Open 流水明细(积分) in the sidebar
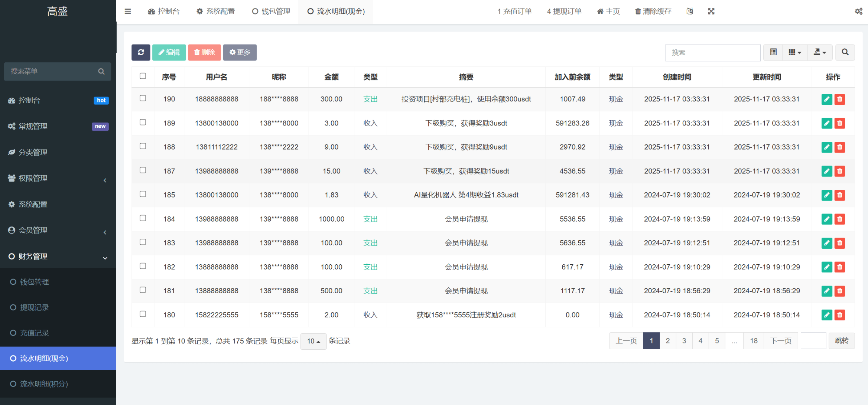Viewport: 868px width, 405px height. pyautogui.click(x=44, y=384)
